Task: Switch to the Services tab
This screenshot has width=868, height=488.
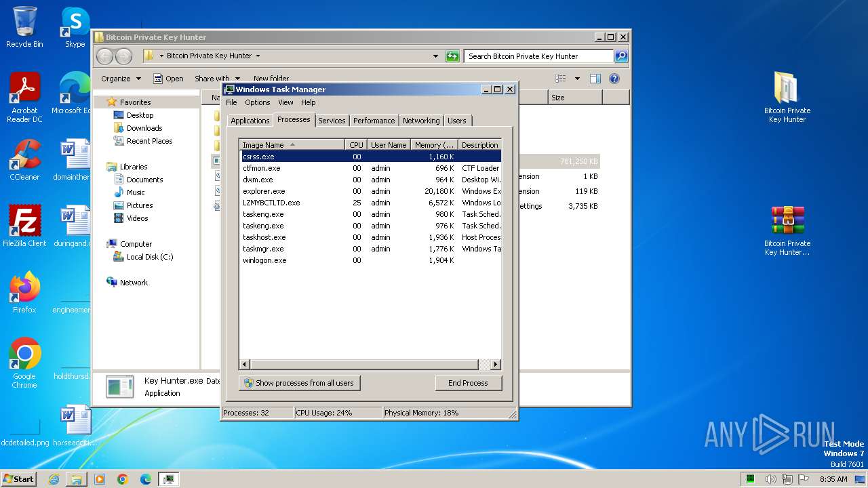Action: click(332, 121)
